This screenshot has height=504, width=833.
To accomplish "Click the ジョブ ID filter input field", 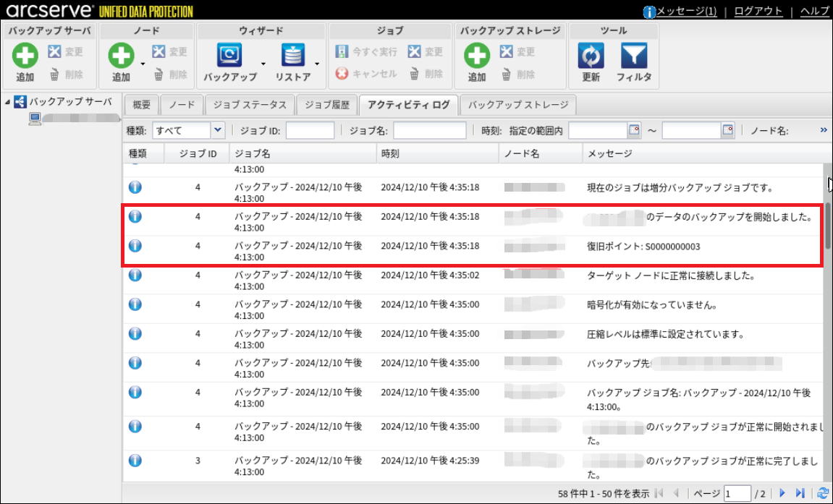I will (x=310, y=130).
